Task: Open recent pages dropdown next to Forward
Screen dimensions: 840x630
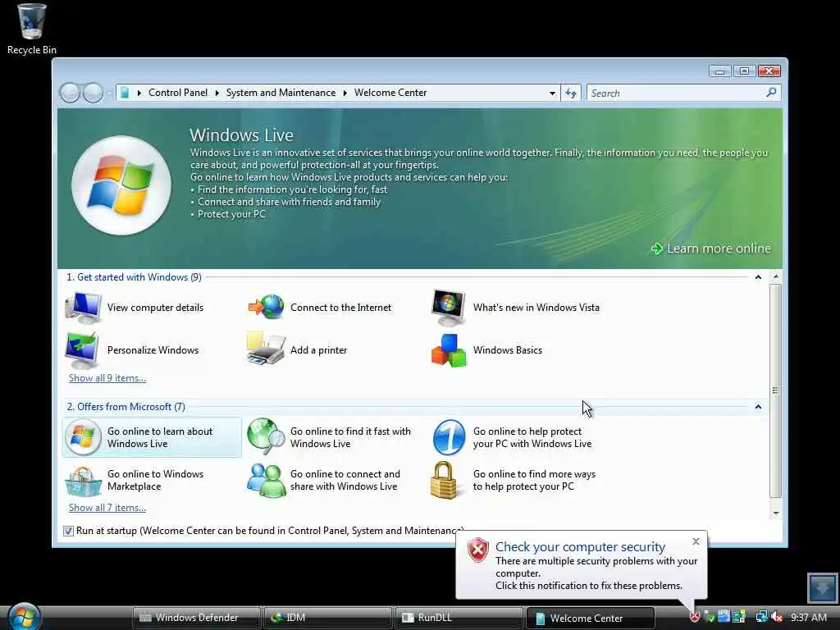Action: coord(109,94)
